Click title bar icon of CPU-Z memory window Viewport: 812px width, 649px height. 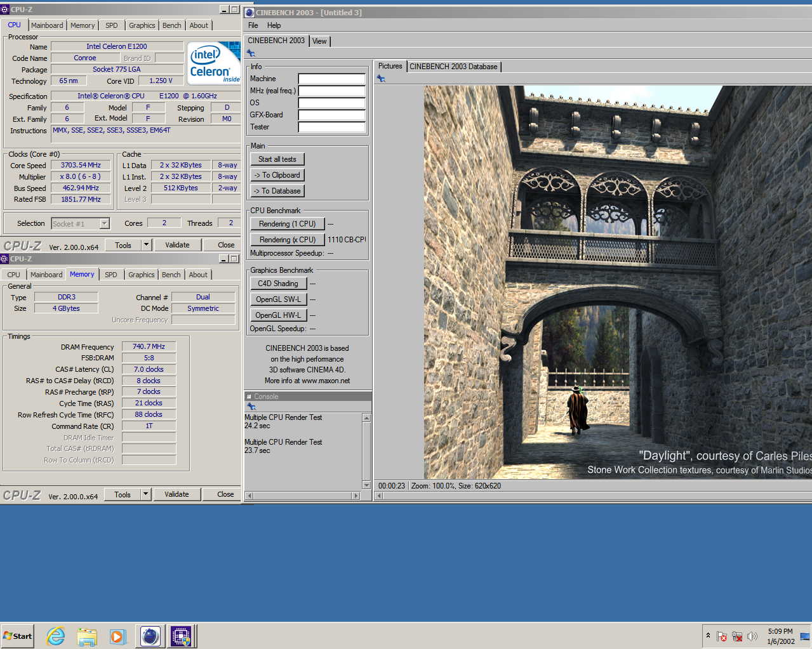(x=5, y=259)
